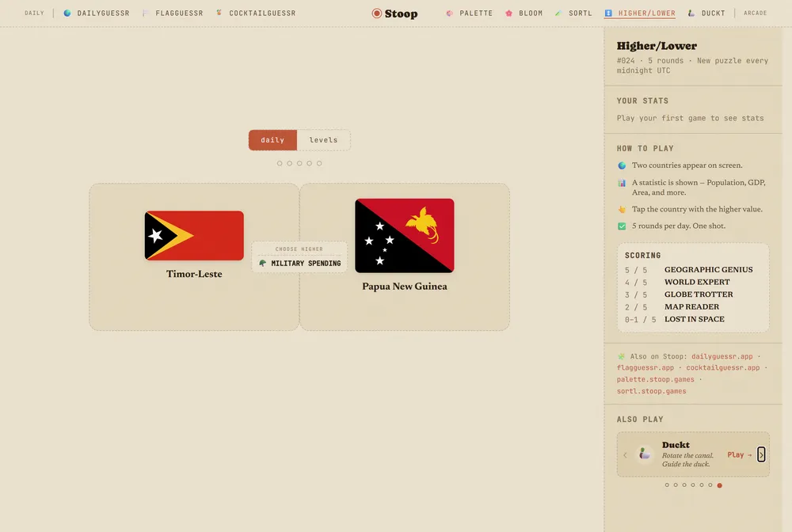Click the third round progress dot
The image size is (792, 532).
(x=299, y=163)
